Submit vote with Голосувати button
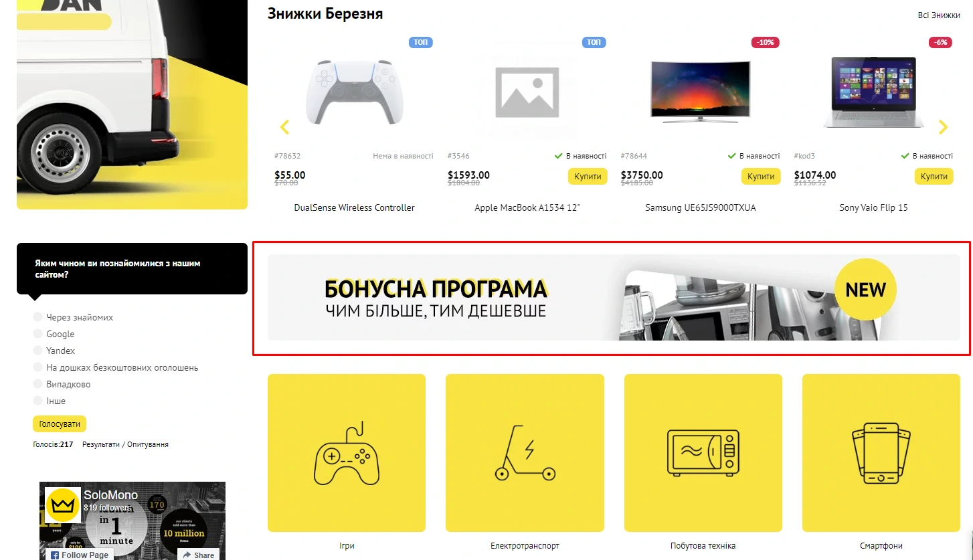973x560 pixels. click(60, 424)
